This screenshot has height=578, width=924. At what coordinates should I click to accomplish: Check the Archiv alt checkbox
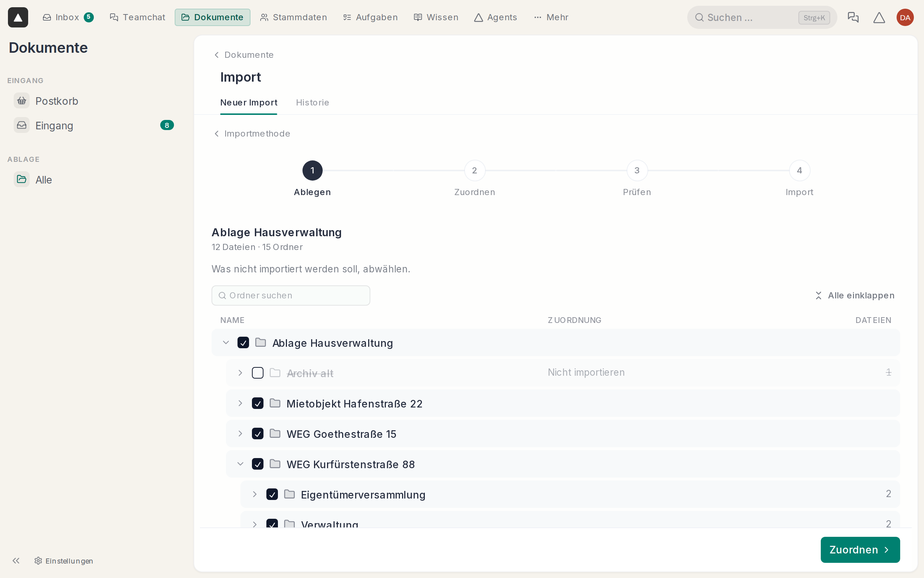pos(258,373)
